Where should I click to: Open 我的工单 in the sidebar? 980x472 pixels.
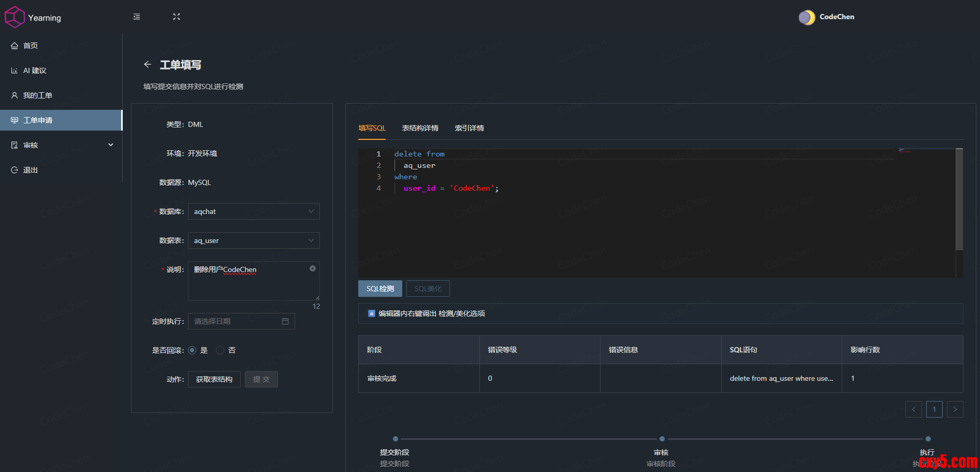(x=38, y=95)
